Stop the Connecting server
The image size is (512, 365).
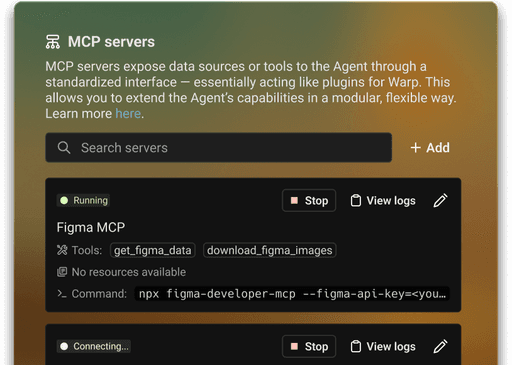[x=309, y=346]
